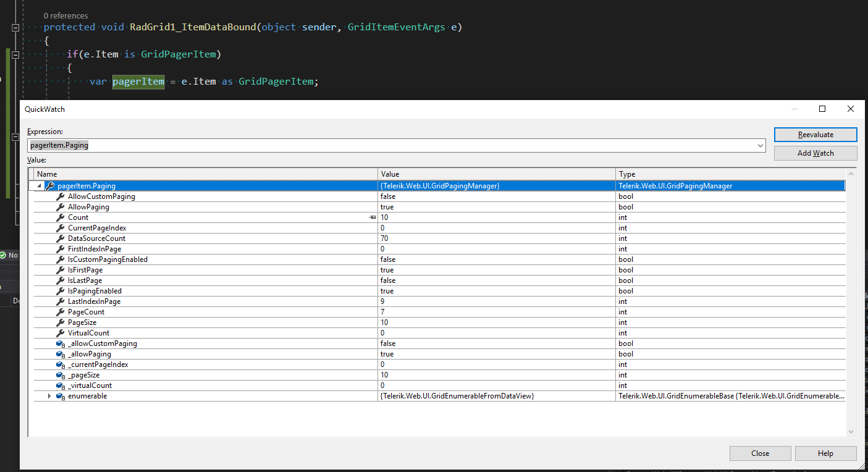The height and width of the screenshot is (472, 868).
Task: Click the wrench icon beside DataSourceCount
Action: pyautogui.click(x=61, y=238)
